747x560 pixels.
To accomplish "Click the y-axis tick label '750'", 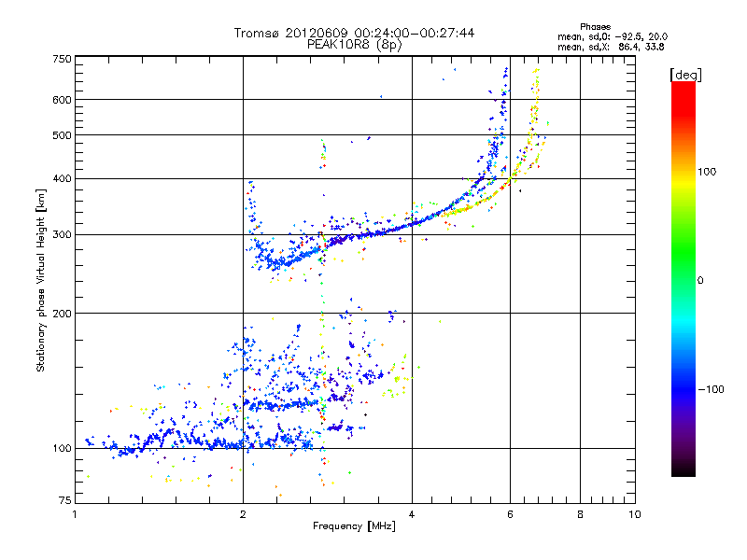I will [x=63, y=59].
